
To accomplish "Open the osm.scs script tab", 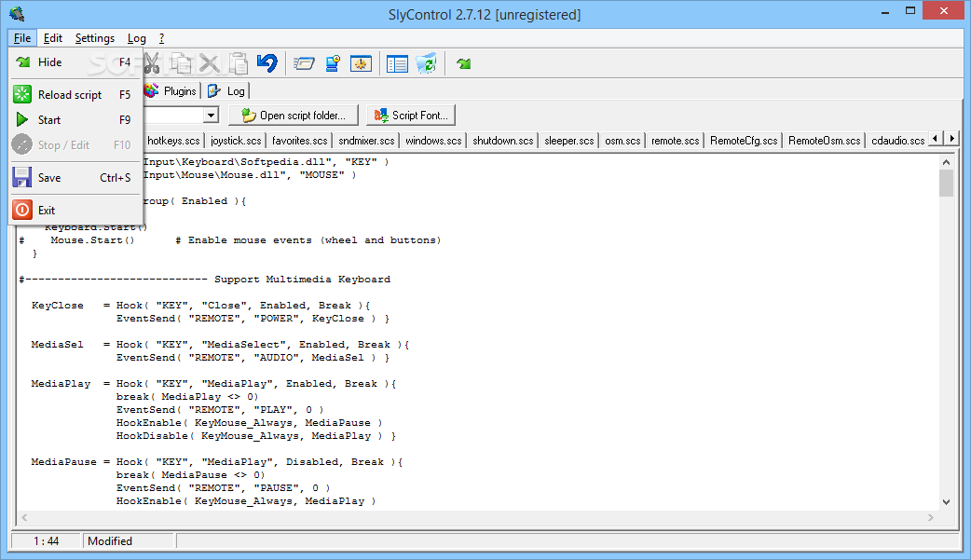I will [623, 141].
